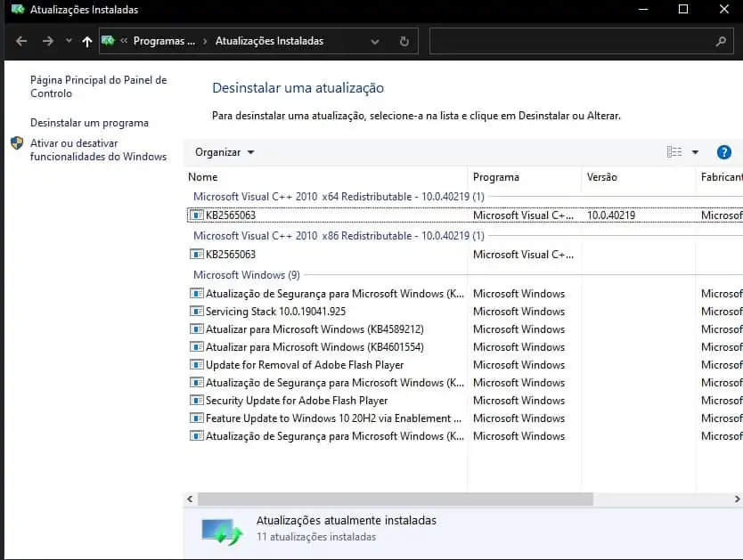743x560 pixels.
Task: Open the view options dropdown arrow
Action: 695,152
